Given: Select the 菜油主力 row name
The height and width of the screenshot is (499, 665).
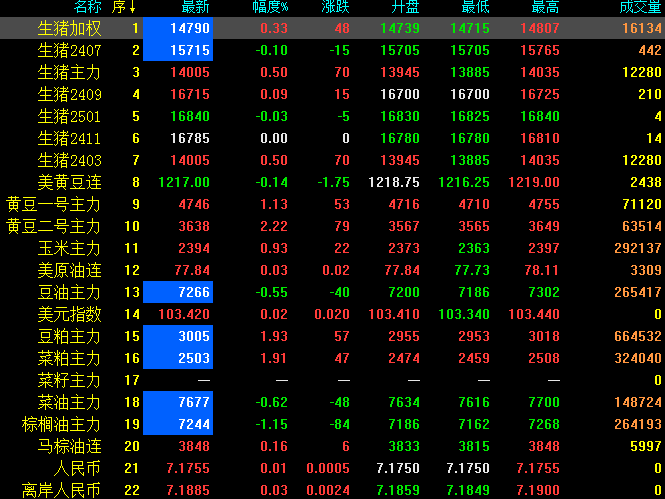Looking at the screenshot, I should tap(70, 403).
